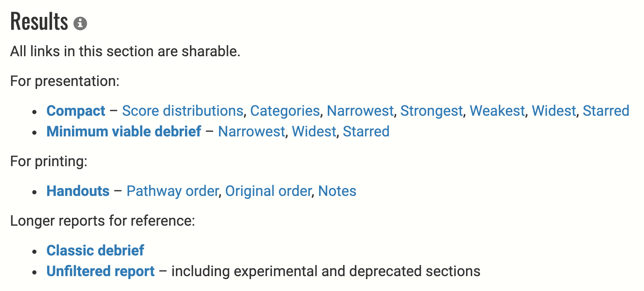644x291 pixels.
Task: Open Pathway order handouts
Action: pyautogui.click(x=172, y=191)
